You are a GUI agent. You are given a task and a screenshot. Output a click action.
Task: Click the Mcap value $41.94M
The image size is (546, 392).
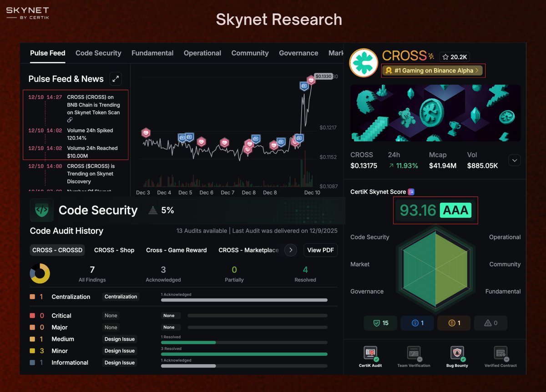tap(443, 166)
